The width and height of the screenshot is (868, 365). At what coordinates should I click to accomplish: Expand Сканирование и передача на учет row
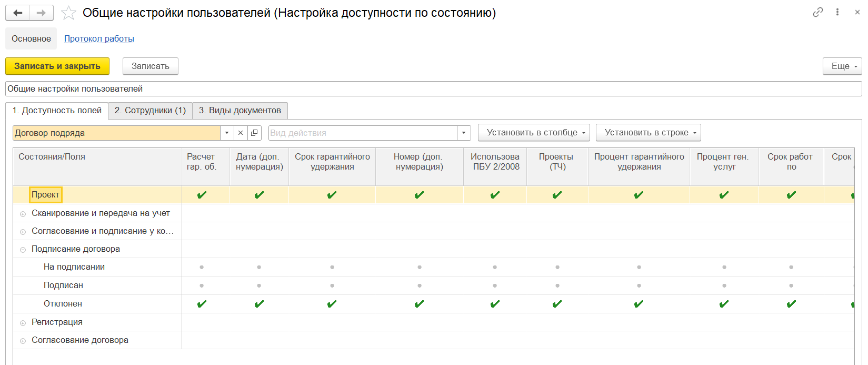tap(23, 214)
